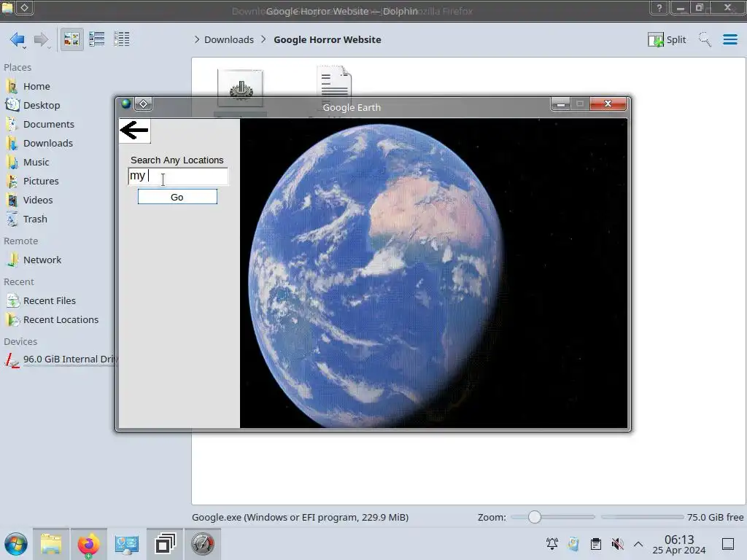Screen dimensions: 747x560
Task: Select the Google.exe file icon
Action: point(240,87)
